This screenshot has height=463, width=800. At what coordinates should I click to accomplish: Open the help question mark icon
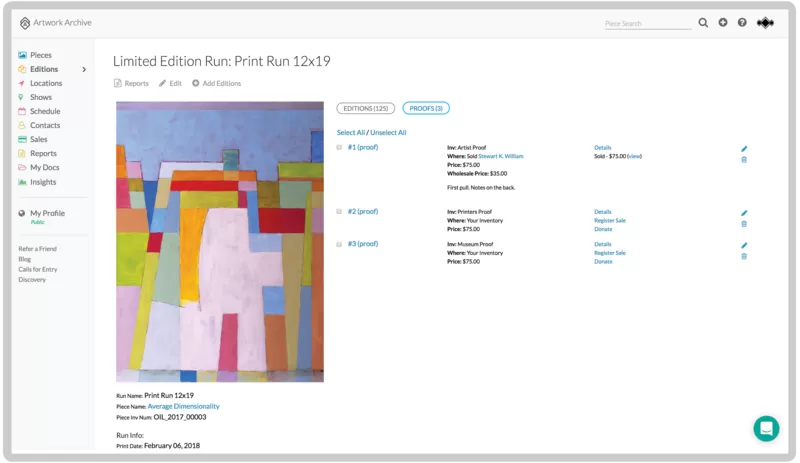tap(742, 22)
